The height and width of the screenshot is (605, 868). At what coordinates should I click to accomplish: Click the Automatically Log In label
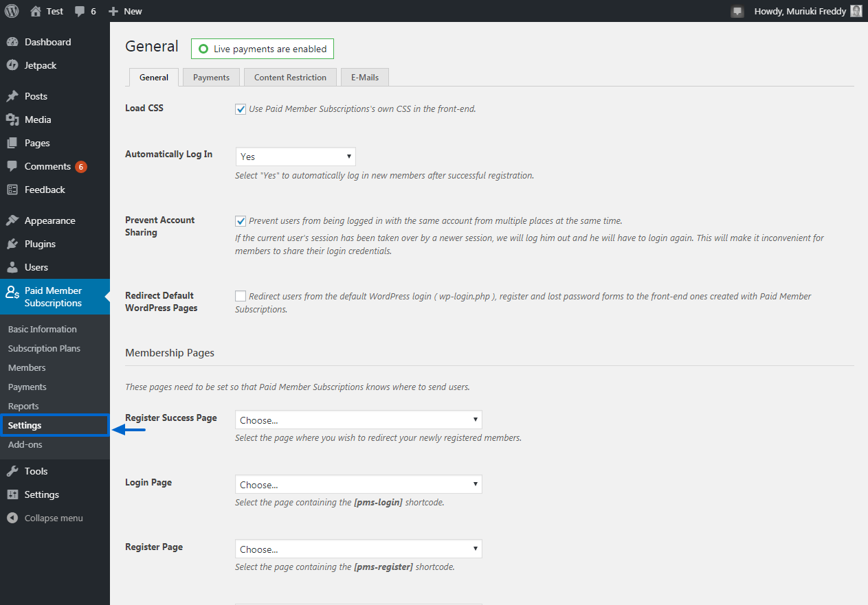[168, 154]
